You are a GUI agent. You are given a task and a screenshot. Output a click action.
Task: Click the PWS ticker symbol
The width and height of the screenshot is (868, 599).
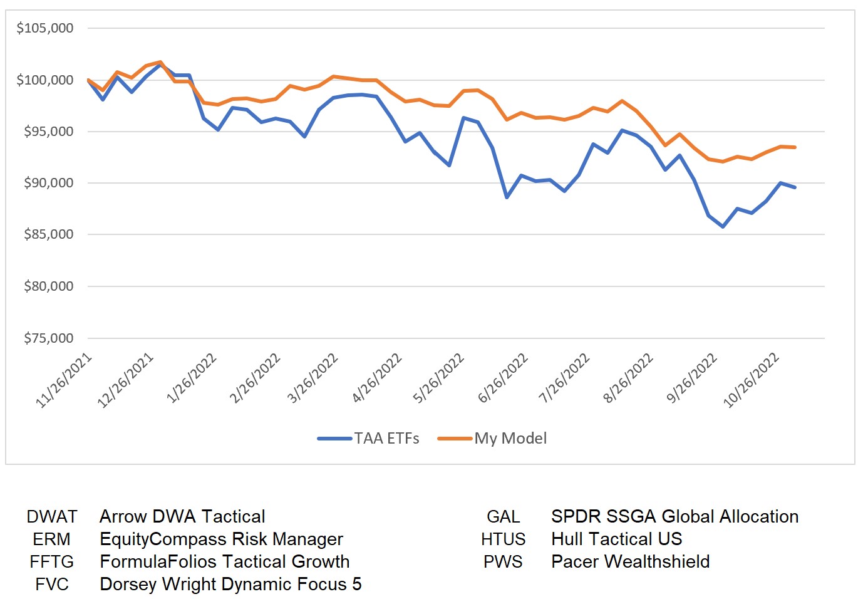coord(503,562)
